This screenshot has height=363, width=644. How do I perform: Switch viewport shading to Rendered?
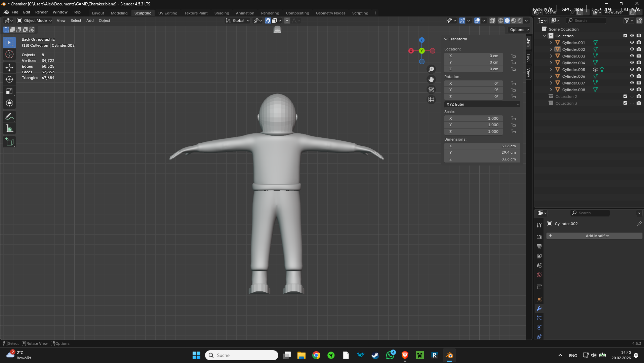coord(520,21)
